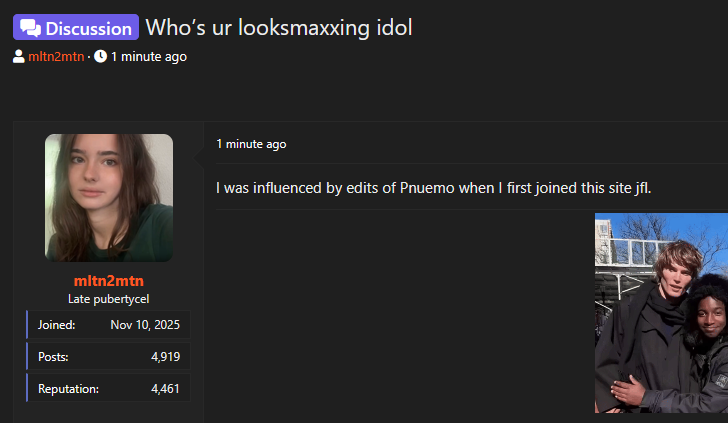Click the Reputation label in user stats

(68, 389)
